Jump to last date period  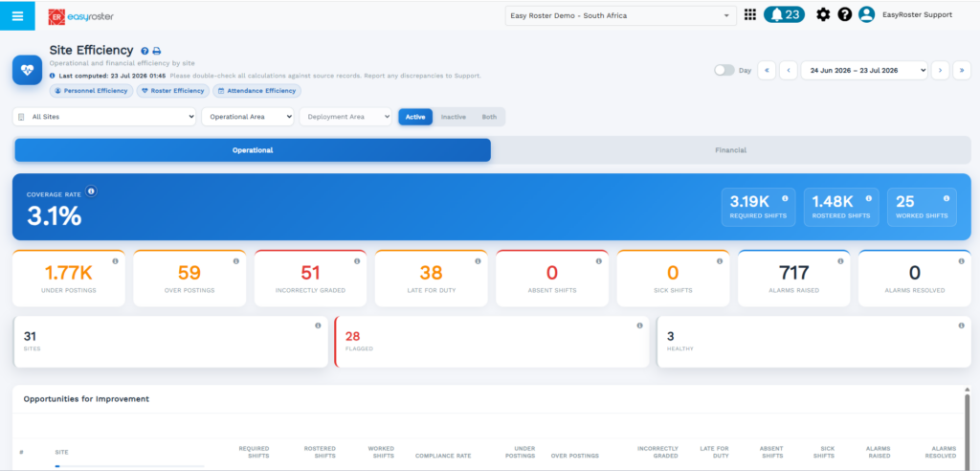pos(962,71)
